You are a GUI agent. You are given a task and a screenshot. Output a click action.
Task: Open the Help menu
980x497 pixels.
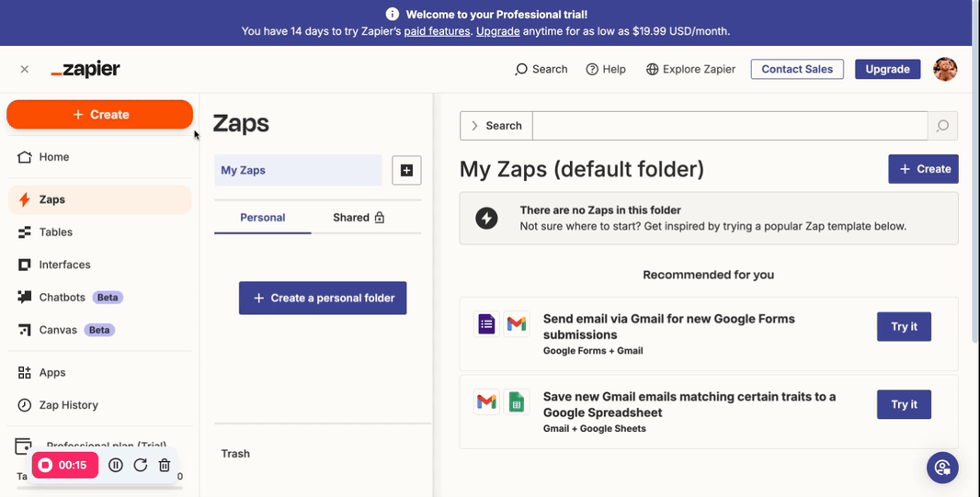[606, 69]
